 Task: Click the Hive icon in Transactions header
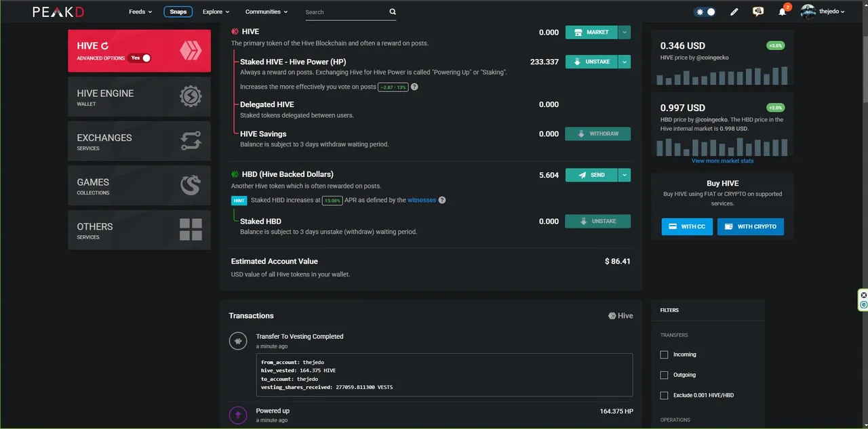click(612, 316)
